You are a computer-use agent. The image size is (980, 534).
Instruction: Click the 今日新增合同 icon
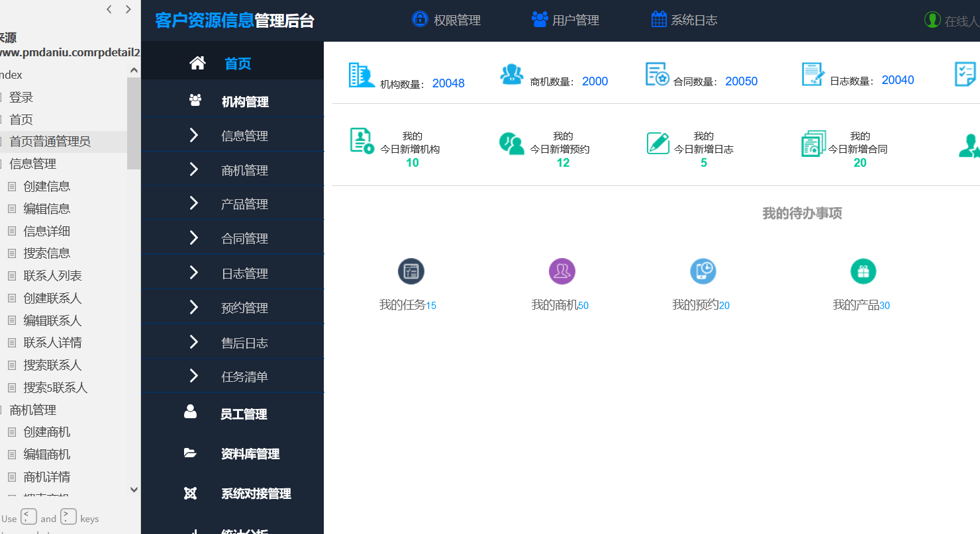pyautogui.click(x=814, y=144)
